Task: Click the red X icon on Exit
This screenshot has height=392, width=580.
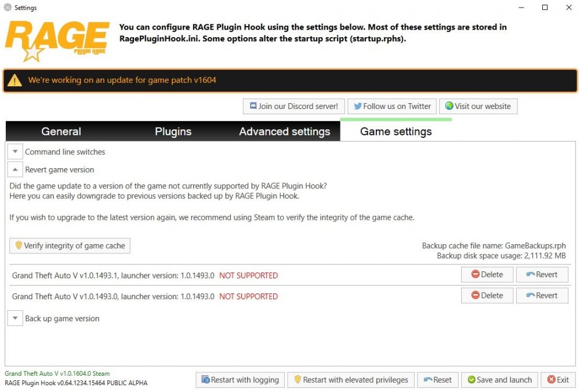Action: (x=551, y=379)
